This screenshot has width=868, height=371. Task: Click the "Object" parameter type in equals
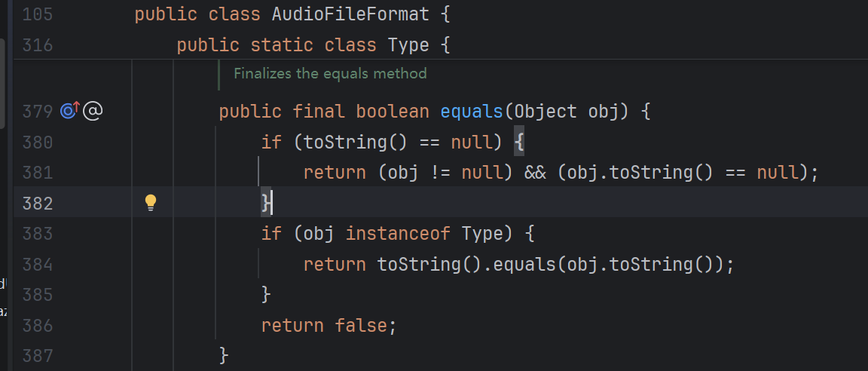[545, 112]
